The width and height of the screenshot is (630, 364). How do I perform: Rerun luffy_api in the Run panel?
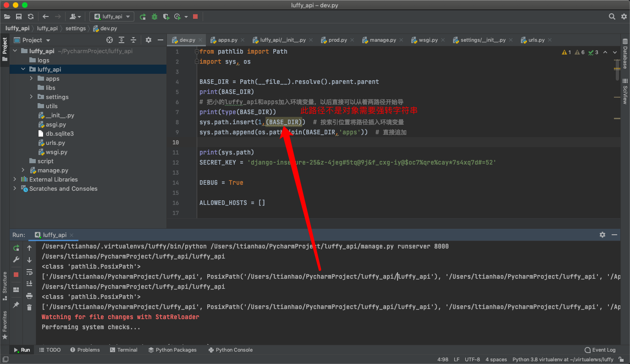pyautogui.click(x=16, y=248)
